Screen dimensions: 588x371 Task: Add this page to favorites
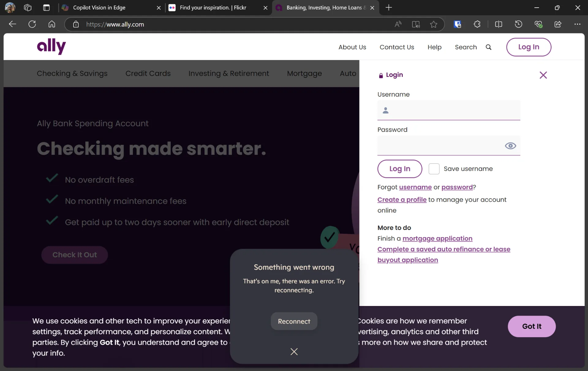click(x=433, y=24)
